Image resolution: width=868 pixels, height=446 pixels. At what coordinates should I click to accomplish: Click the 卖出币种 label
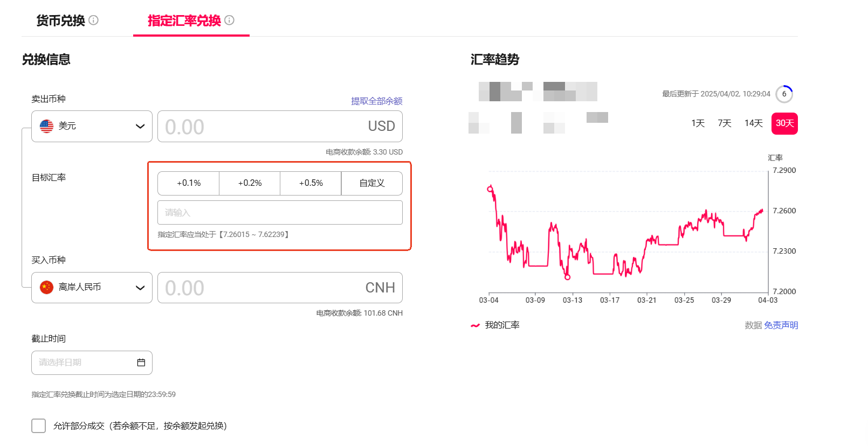coord(49,99)
